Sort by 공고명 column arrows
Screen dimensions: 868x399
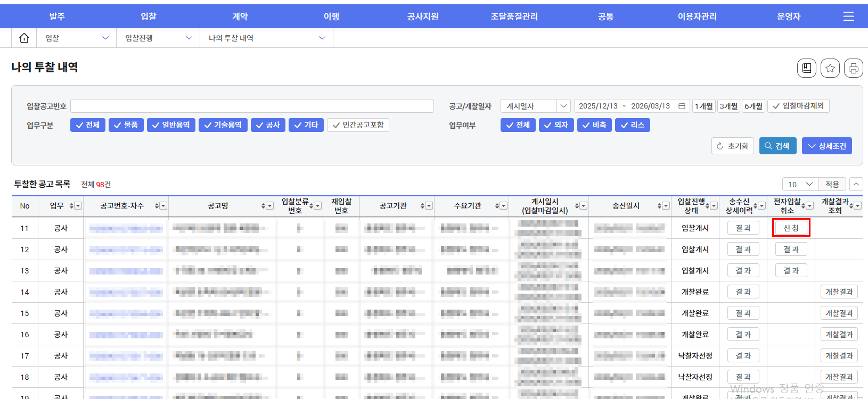[x=263, y=206]
